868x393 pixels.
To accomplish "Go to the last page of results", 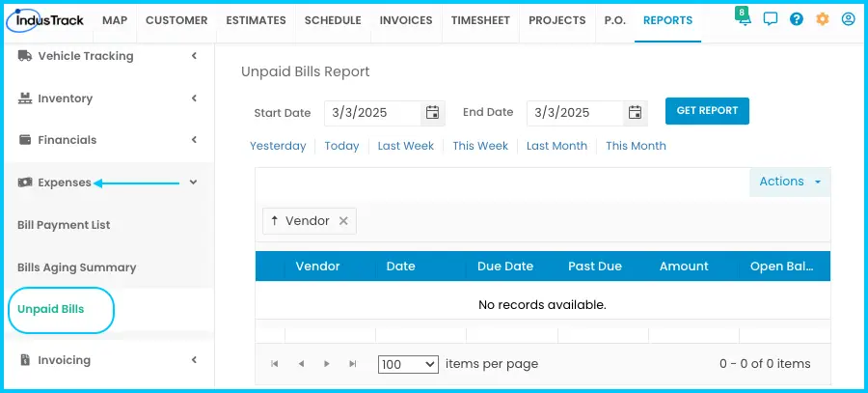I will tap(353, 364).
